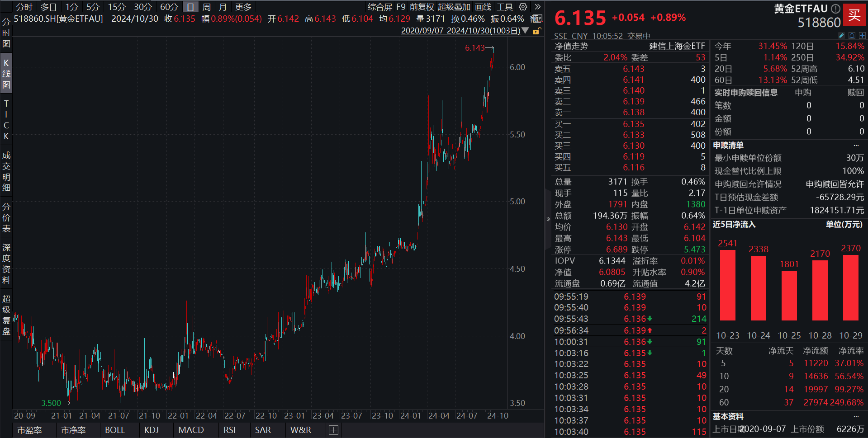Open 分价表 side tab
Viewport: 868px width, 438px height.
pos(6,217)
